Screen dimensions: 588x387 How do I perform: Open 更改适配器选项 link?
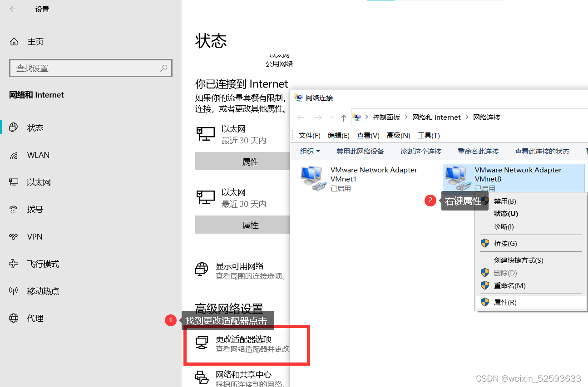pyautogui.click(x=244, y=339)
